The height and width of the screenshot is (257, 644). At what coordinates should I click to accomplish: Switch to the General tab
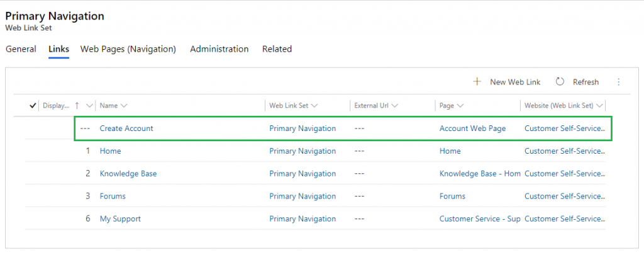pyautogui.click(x=21, y=49)
